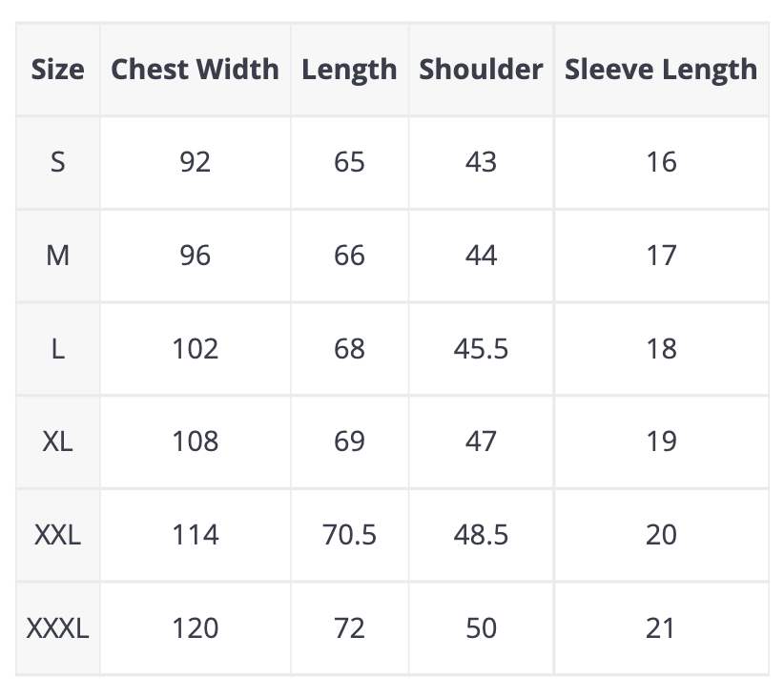The image size is (784, 698).
Task: Click the Length column header
Action: pyautogui.click(x=349, y=70)
